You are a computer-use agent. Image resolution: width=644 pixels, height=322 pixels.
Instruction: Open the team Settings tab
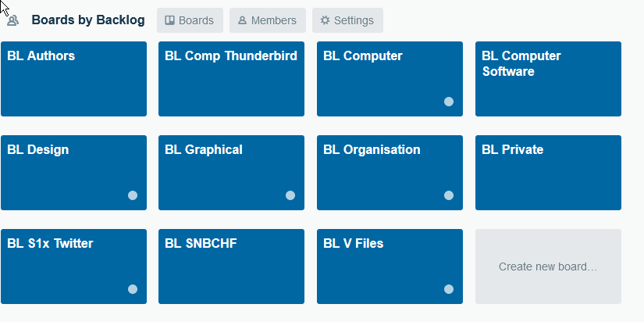pyautogui.click(x=347, y=20)
